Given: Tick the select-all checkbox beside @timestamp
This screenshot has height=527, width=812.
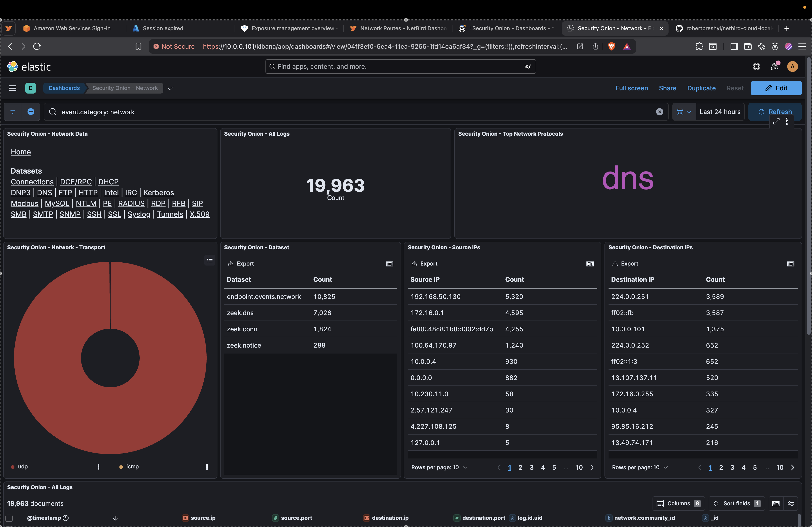Looking at the screenshot, I should [9, 518].
